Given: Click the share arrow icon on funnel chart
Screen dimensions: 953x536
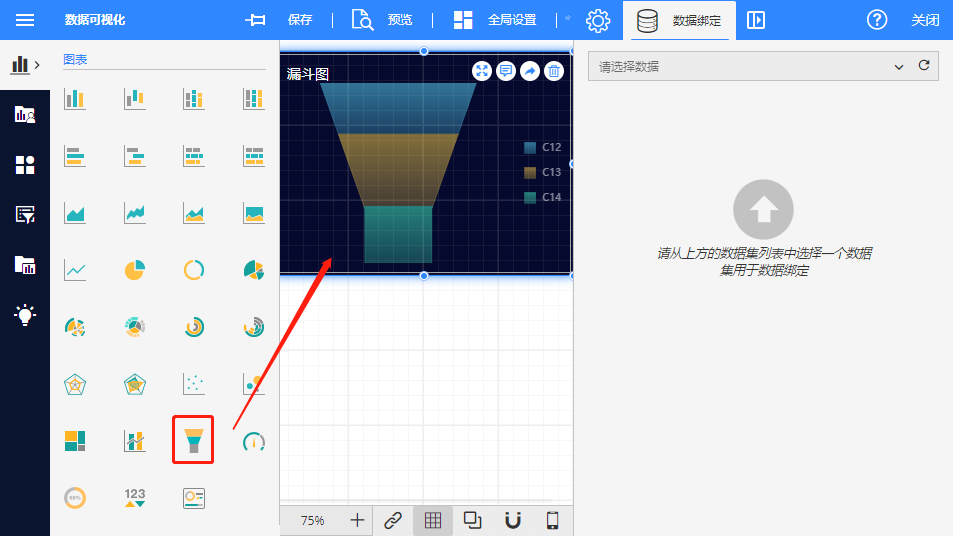Looking at the screenshot, I should tap(530, 71).
